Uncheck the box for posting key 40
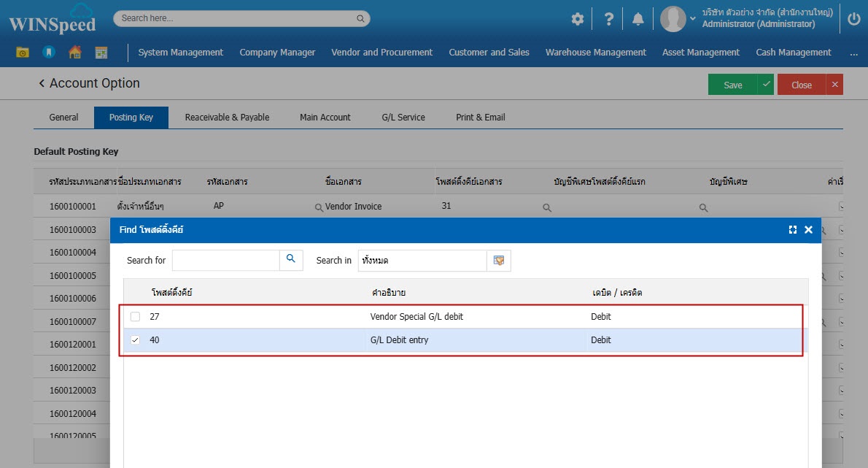 [135, 340]
